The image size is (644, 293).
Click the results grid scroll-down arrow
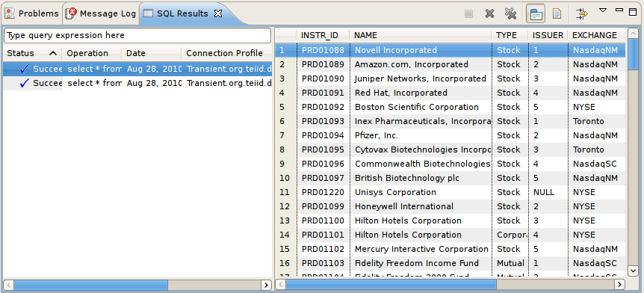point(633,271)
